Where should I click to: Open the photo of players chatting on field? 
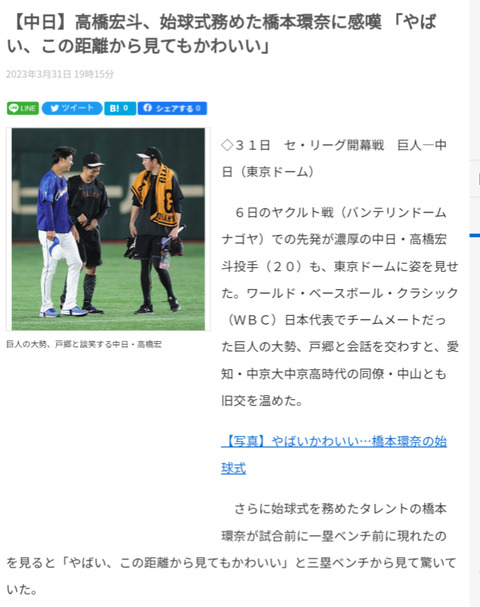coord(108,229)
